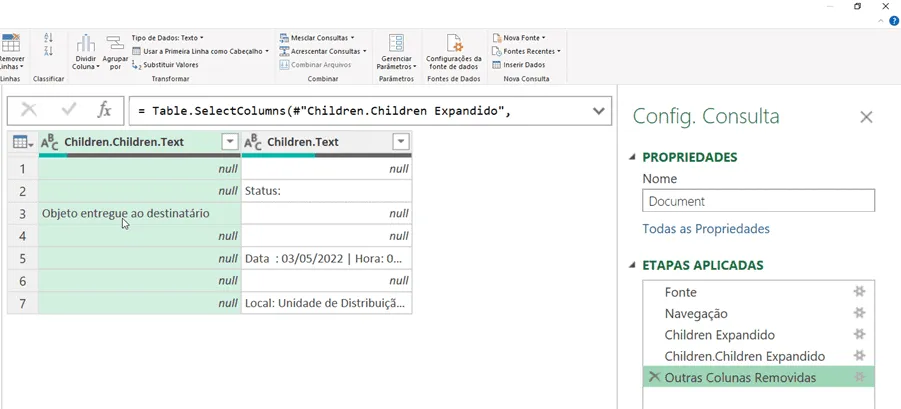Collapse the PROPRIEDADES section
Image resolution: width=901 pixels, height=409 pixels.
(633, 157)
